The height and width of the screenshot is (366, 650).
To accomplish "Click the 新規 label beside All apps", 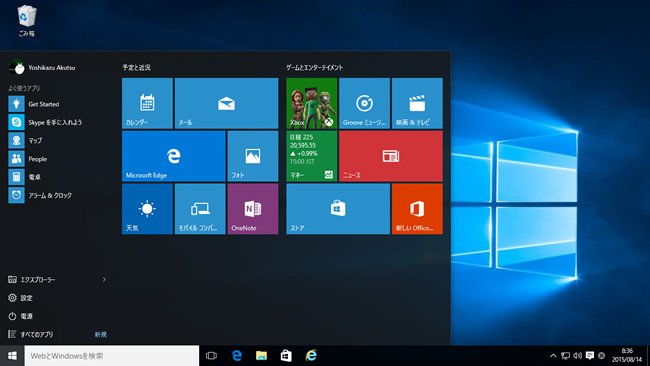I will click(x=101, y=334).
